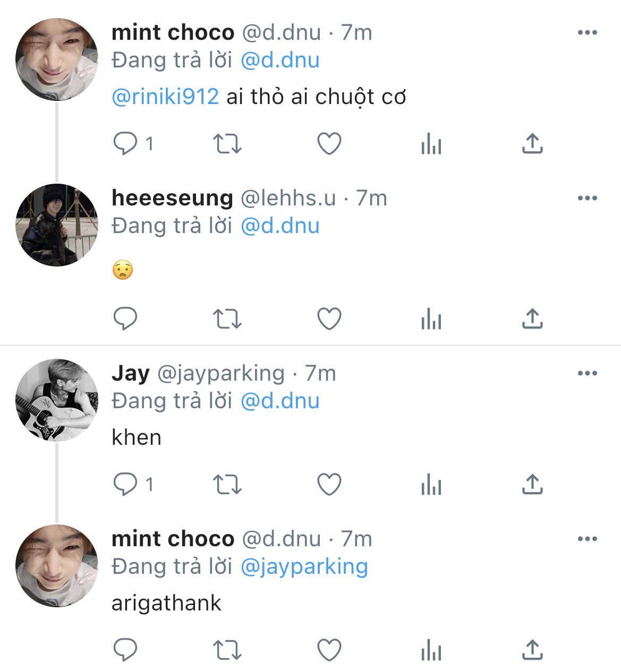Reply to Jay's "khen" tweet
Screen dimensions: 621x672
pyautogui.click(x=125, y=485)
